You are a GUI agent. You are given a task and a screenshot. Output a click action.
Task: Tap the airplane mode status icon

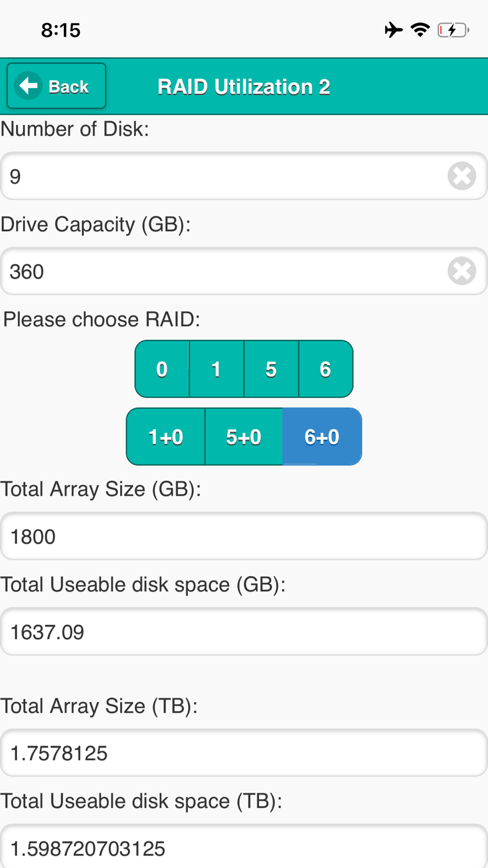(393, 30)
